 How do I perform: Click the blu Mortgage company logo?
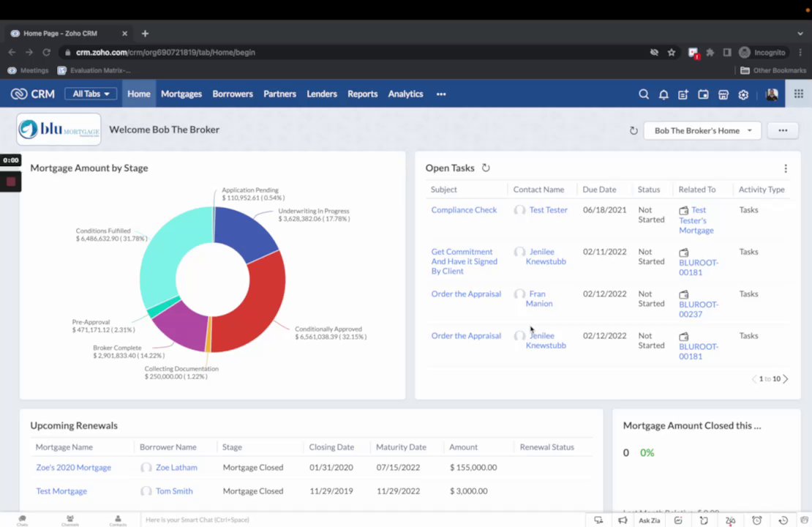pos(59,130)
